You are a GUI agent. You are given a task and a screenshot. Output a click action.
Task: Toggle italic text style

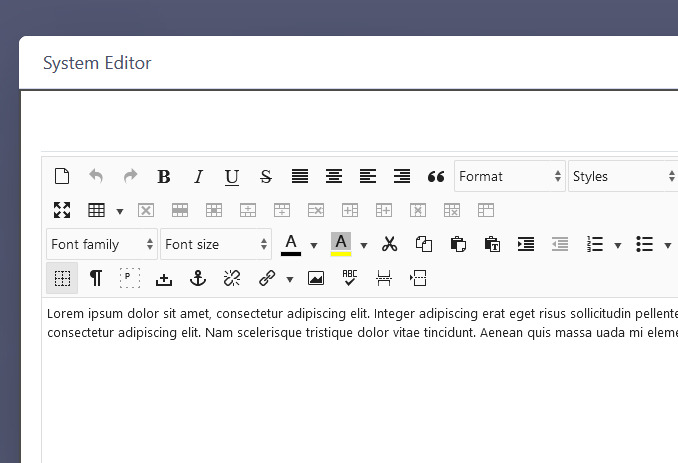pyautogui.click(x=198, y=177)
